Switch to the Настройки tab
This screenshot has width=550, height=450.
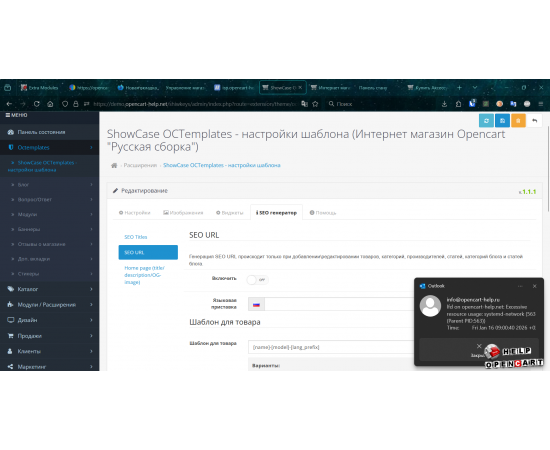(134, 213)
